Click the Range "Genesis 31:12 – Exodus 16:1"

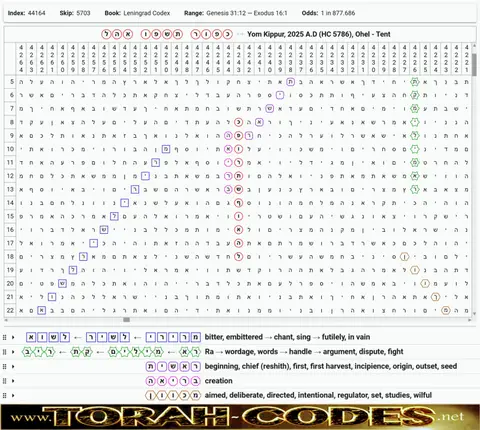(247, 13)
